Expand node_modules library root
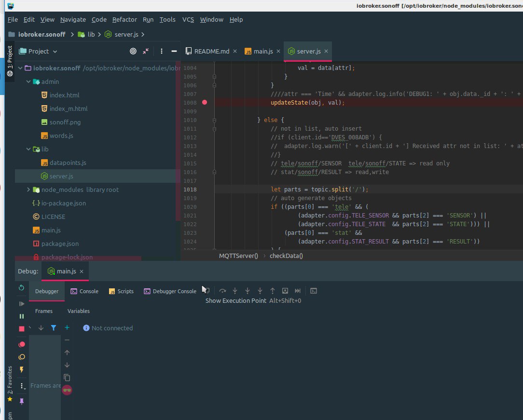Viewport: 523px width, 420px height. [28, 190]
